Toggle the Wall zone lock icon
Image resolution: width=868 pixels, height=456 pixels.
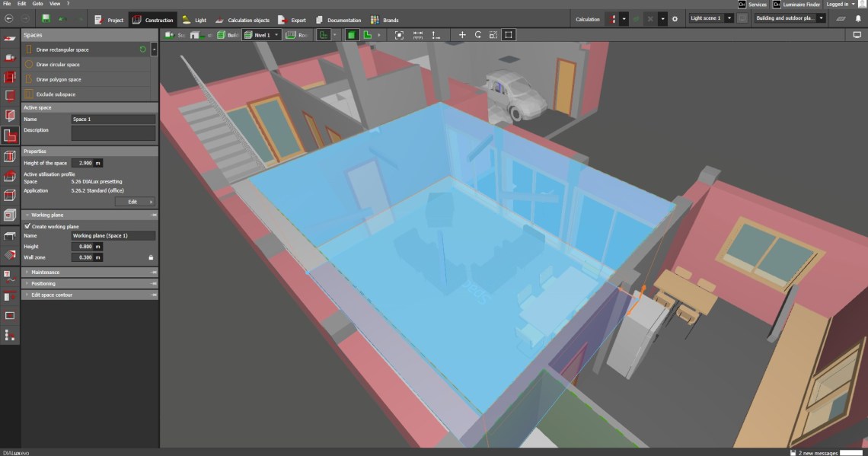pyautogui.click(x=151, y=257)
